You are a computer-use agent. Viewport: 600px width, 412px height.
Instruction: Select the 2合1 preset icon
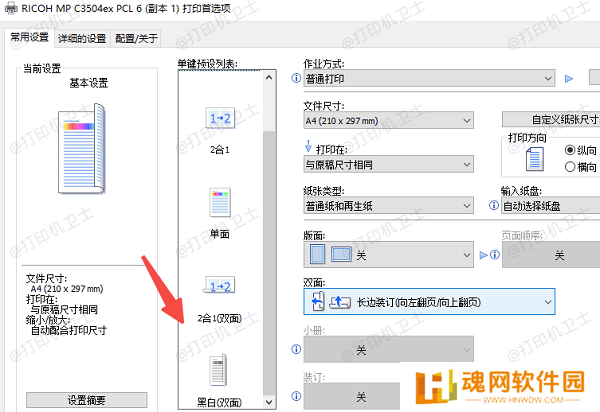coord(220,118)
